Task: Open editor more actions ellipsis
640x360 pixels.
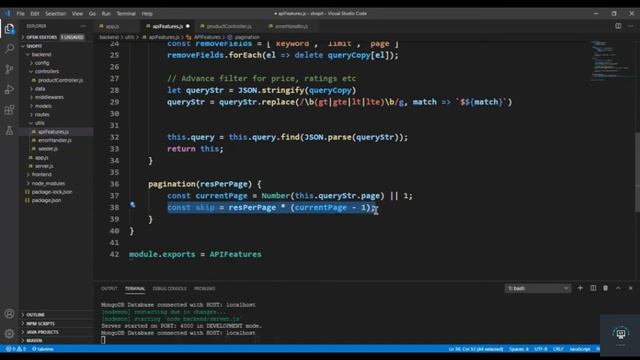Action: [x=631, y=26]
